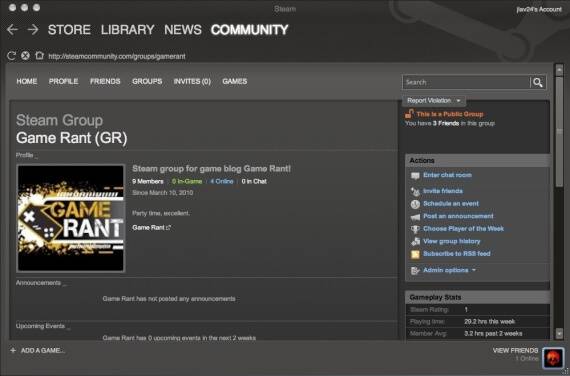The image size is (570, 376).
Task: Click the magnifying glass search icon
Action: [538, 83]
